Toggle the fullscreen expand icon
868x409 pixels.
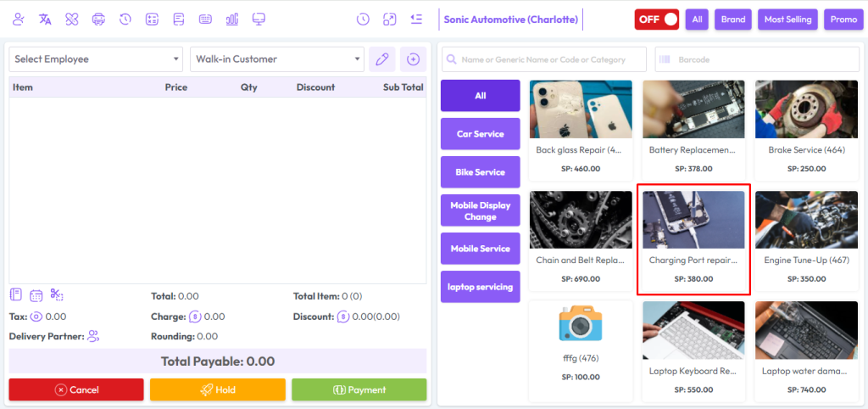pyautogui.click(x=389, y=20)
